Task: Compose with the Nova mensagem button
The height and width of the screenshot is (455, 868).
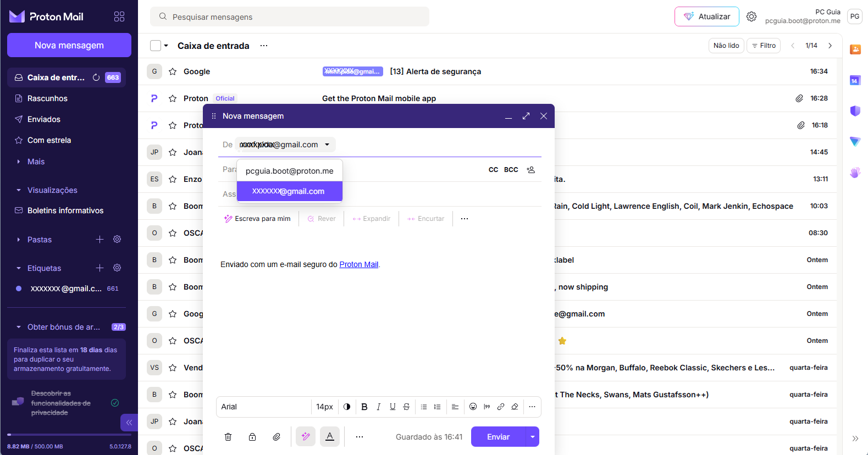Action: pos(69,45)
